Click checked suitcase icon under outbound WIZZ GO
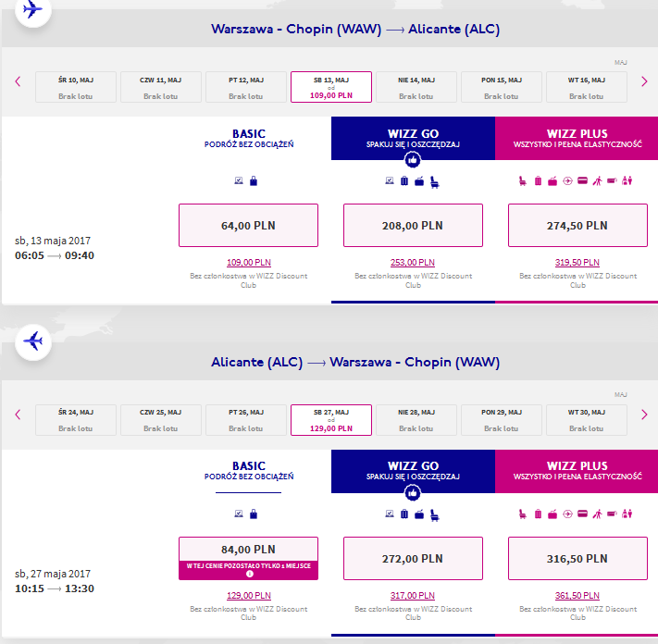658x644 pixels. click(404, 180)
